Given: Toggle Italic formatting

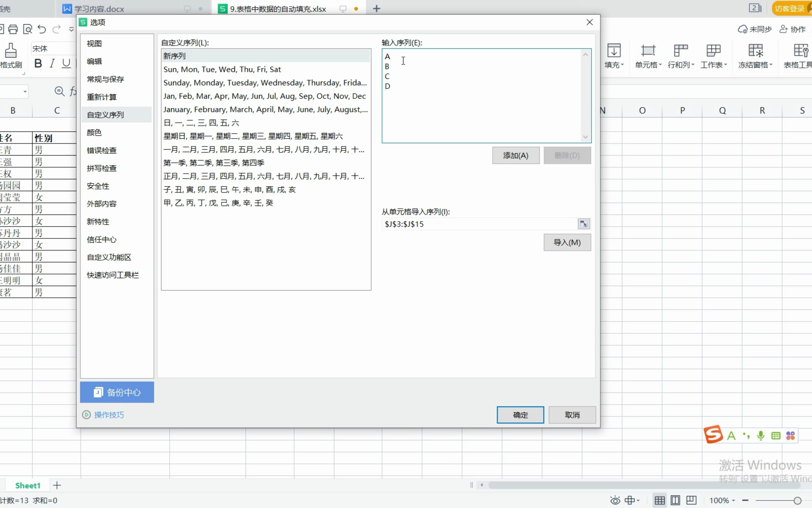Looking at the screenshot, I should coord(52,63).
